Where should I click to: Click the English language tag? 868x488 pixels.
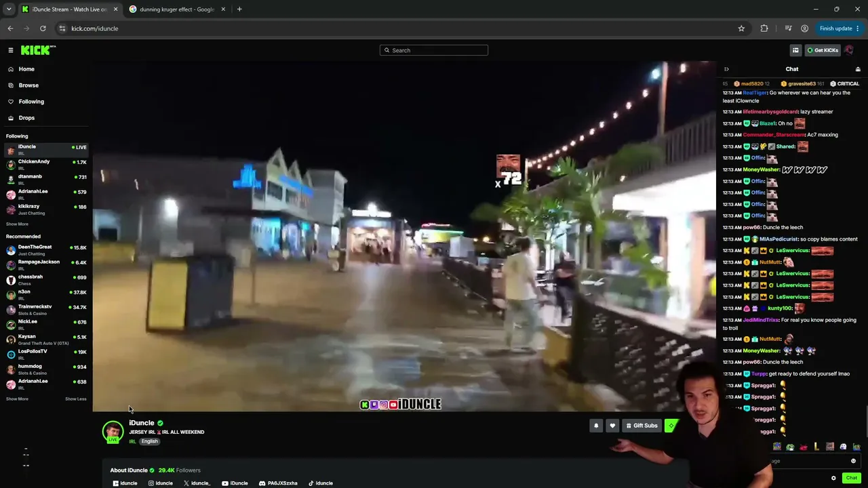[x=149, y=442]
